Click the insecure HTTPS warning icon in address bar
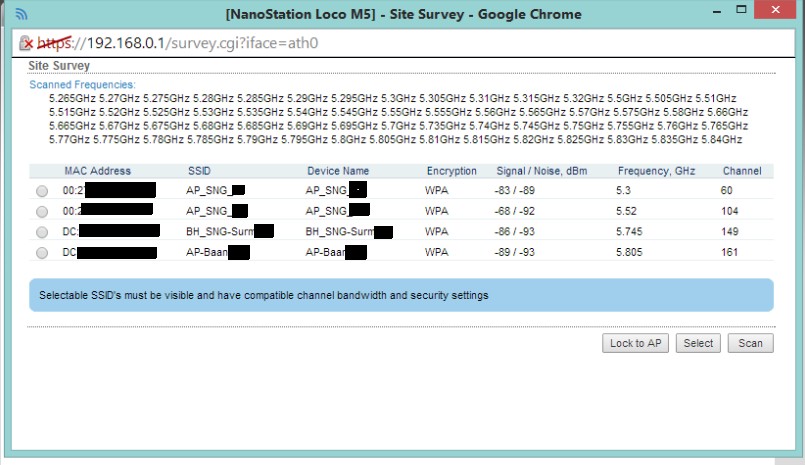The height and width of the screenshot is (465, 805). coord(26,43)
